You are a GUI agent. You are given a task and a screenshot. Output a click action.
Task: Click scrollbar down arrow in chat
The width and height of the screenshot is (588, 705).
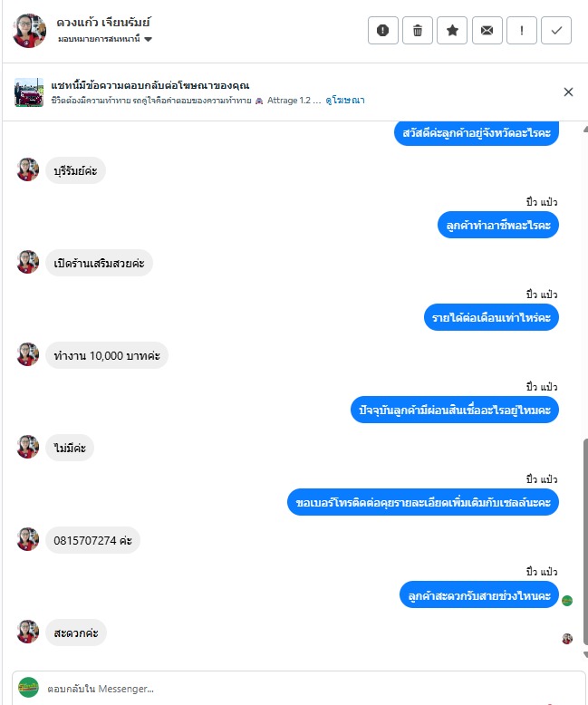pos(585,654)
